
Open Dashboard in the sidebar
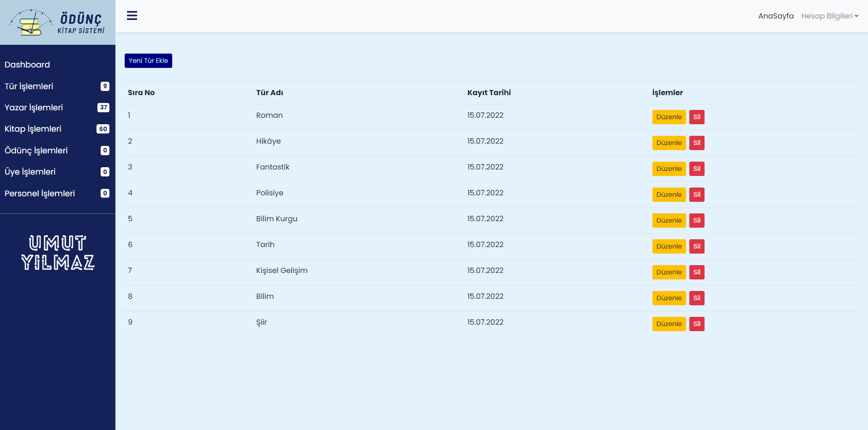(x=27, y=65)
